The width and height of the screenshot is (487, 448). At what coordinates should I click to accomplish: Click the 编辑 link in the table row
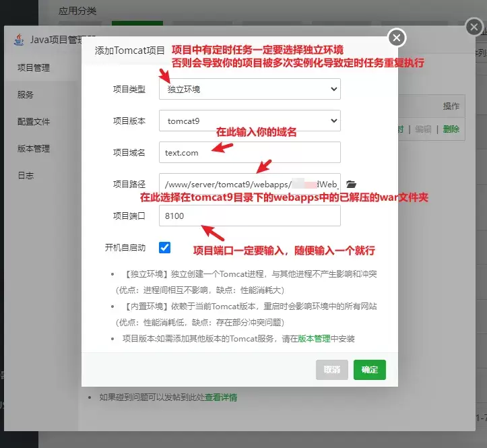[423, 129]
